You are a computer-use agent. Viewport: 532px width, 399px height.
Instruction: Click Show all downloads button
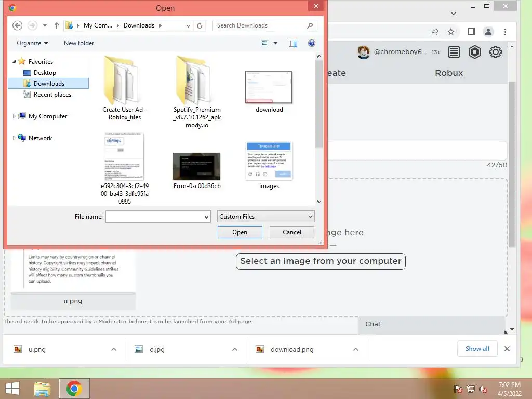pos(477,349)
